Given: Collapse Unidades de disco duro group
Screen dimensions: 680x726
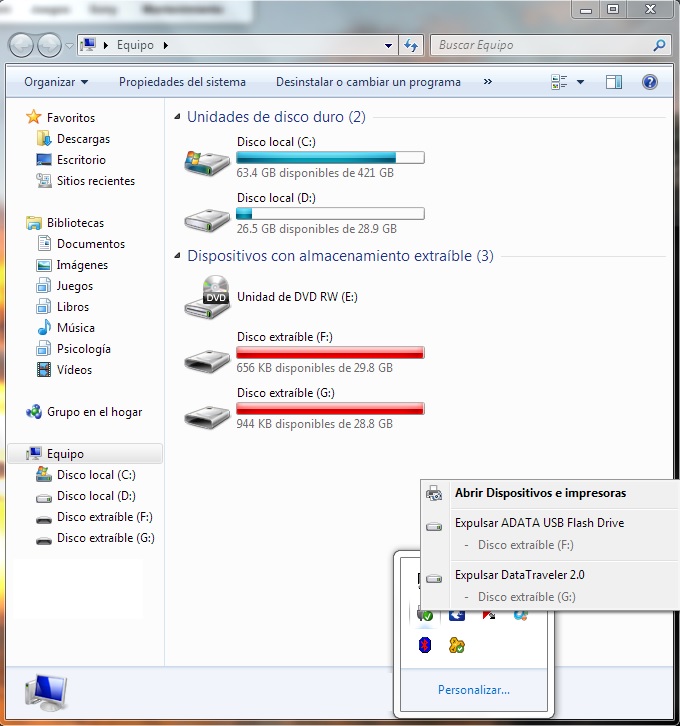Looking at the screenshot, I should tap(177, 117).
